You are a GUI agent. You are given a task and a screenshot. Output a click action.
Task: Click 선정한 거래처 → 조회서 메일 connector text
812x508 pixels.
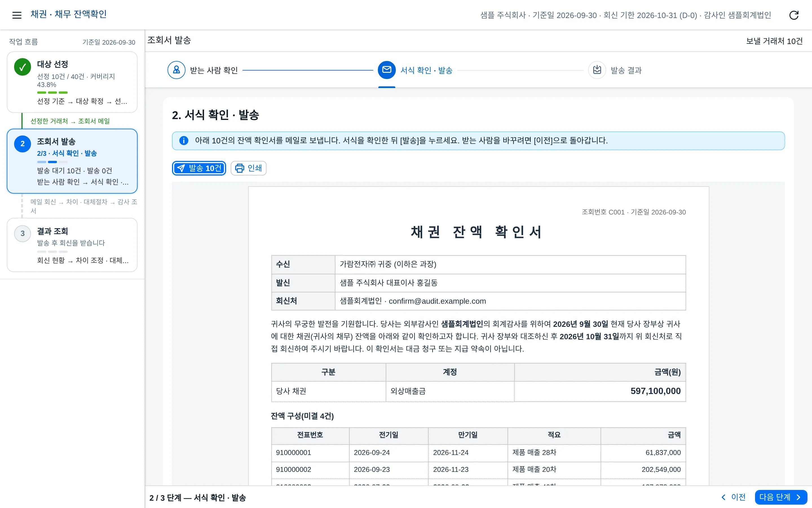[70, 121]
